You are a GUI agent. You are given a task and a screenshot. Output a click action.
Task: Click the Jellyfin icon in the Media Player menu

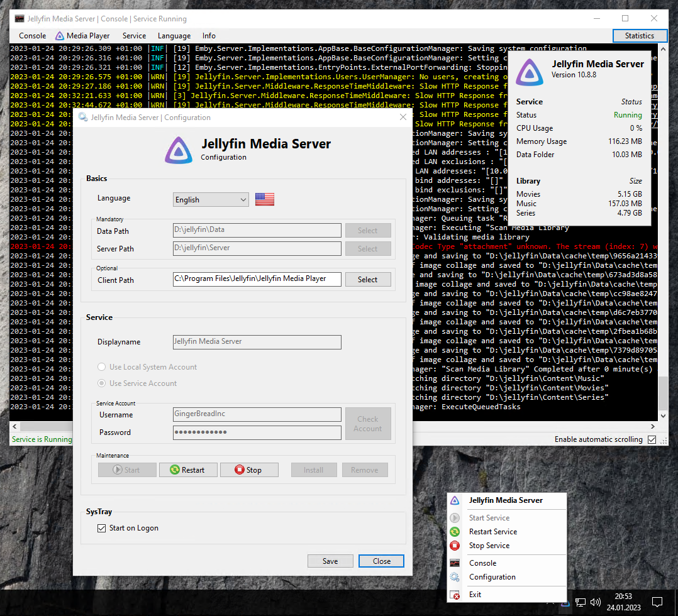point(60,36)
